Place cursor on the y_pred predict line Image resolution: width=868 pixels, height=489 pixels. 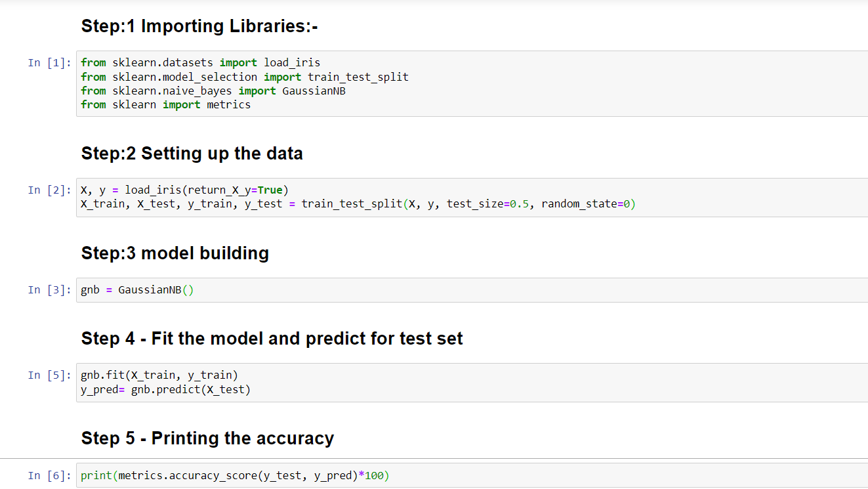[x=165, y=389]
